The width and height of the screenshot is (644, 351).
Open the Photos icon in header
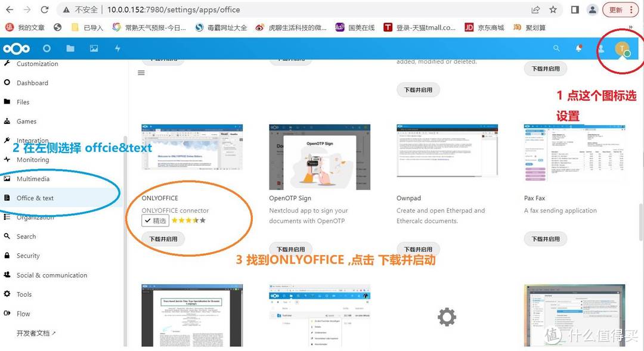point(94,48)
